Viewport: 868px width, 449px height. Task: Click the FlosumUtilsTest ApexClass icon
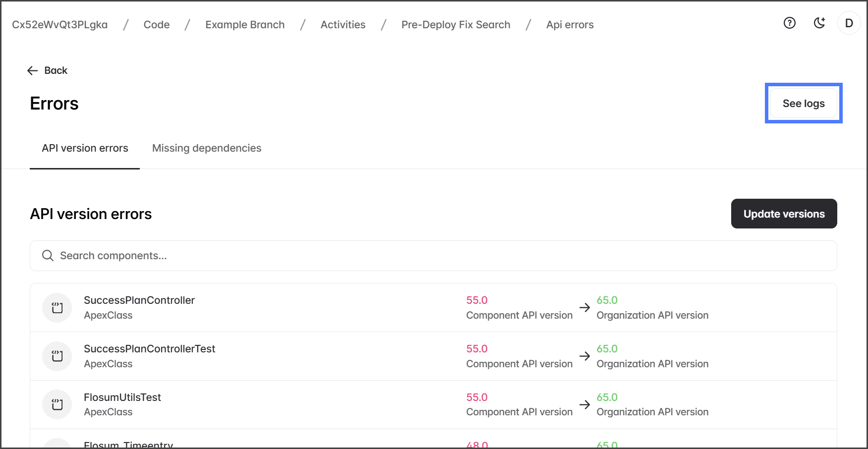[x=57, y=404]
